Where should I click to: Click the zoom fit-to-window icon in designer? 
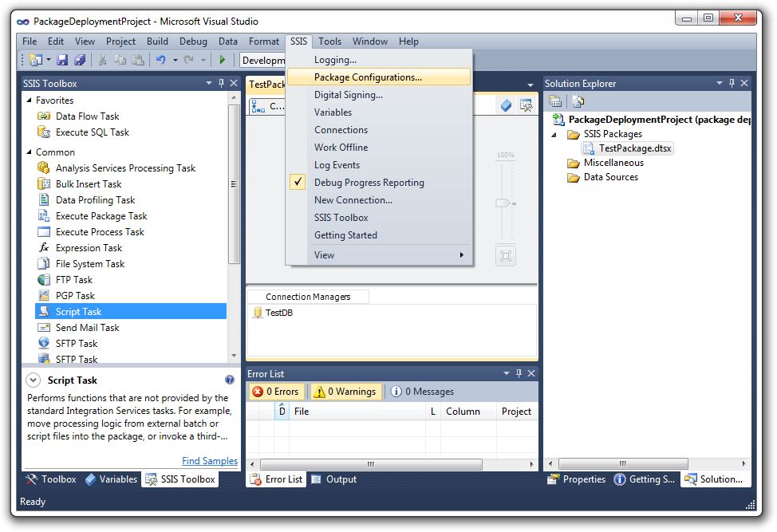[x=506, y=255]
